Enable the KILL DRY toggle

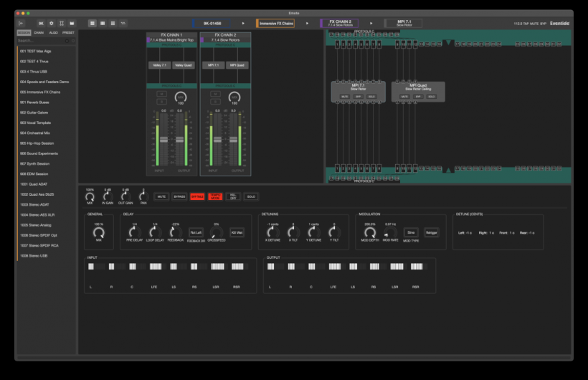233,196
